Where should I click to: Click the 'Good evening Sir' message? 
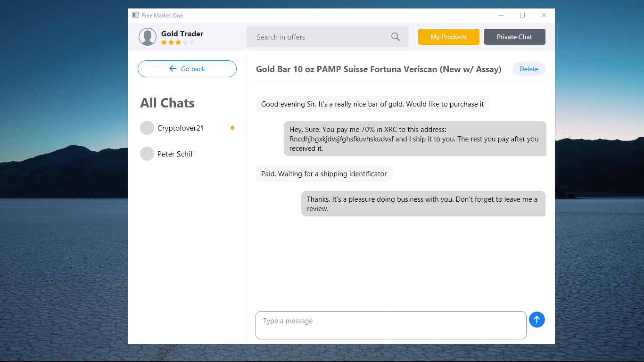pyautogui.click(x=372, y=104)
